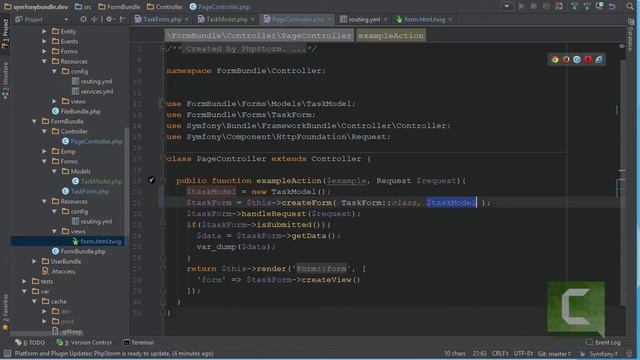
Task: Expand the tests folder
Action: click(x=24, y=281)
